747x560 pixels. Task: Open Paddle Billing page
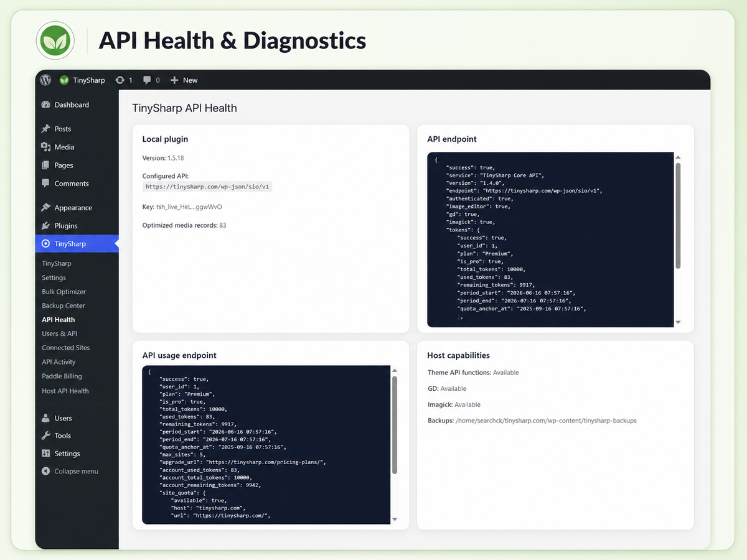(x=62, y=376)
